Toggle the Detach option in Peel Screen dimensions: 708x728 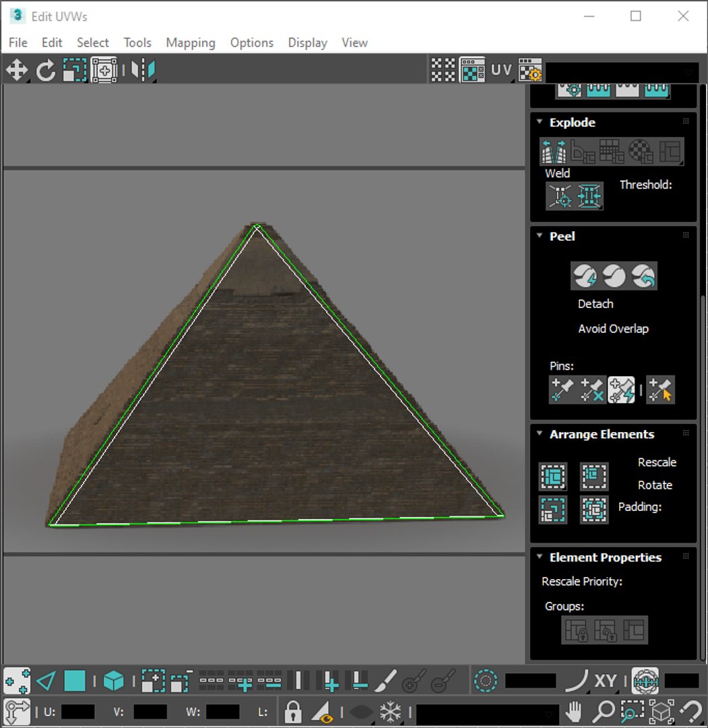(596, 303)
